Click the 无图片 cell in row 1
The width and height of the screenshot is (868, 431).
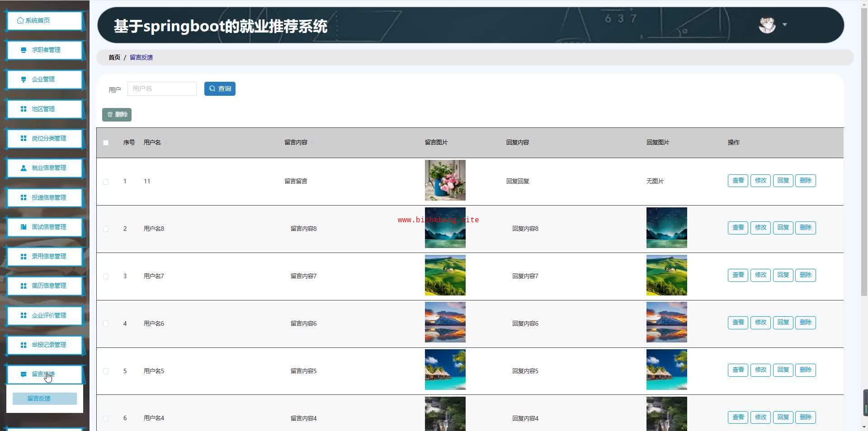655,181
